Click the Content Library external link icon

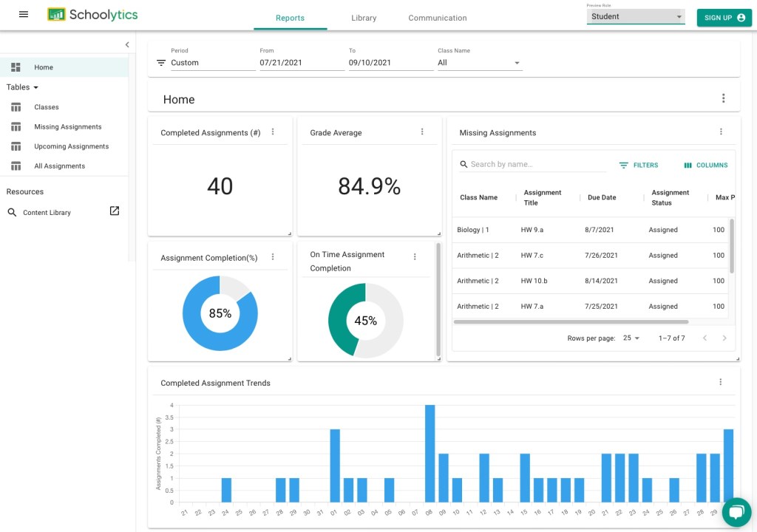[x=115, y=211]
